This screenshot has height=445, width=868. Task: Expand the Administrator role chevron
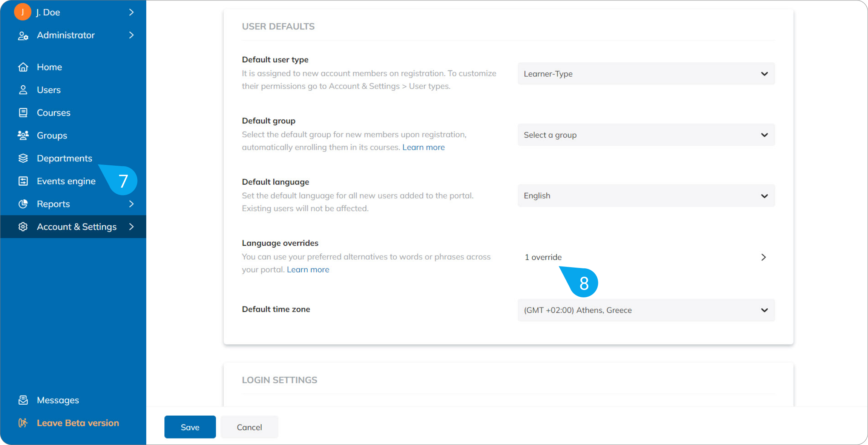131,35
